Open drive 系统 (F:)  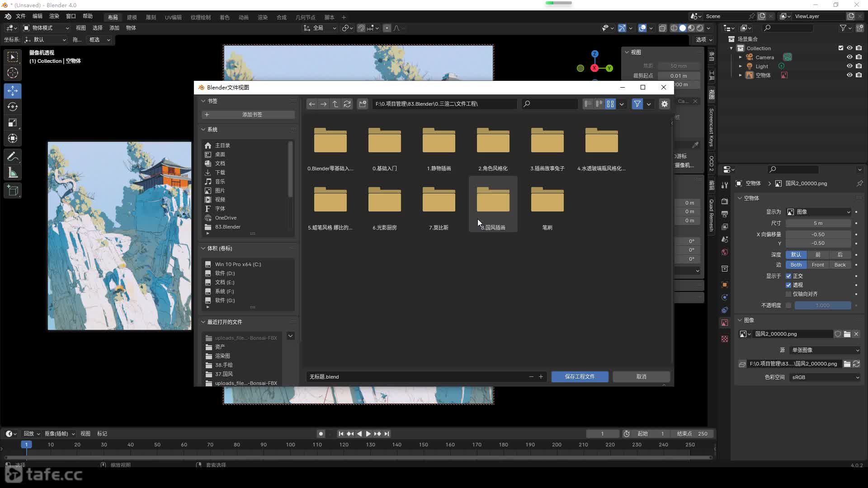click(224, 291)
